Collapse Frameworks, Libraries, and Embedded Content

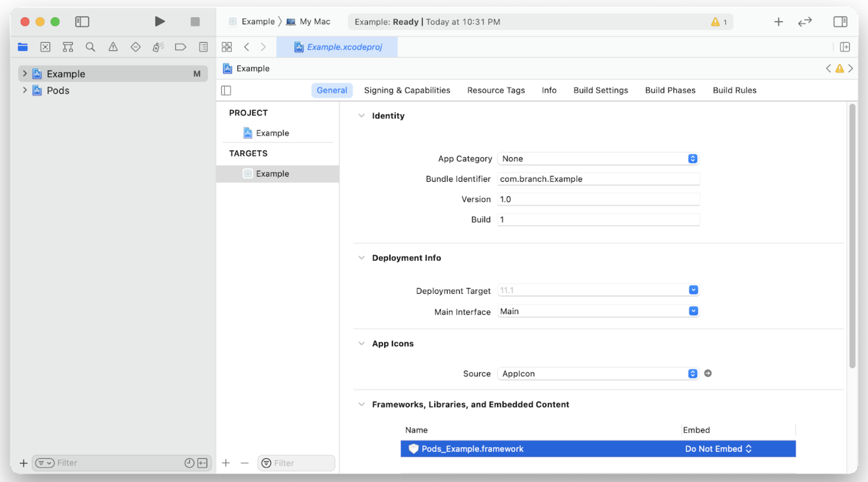[361, 404]
